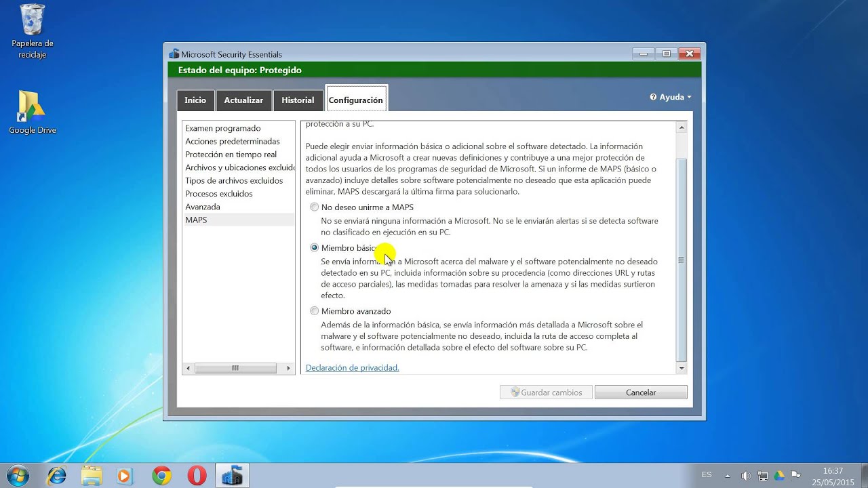Show hidden tray icons arrow

tap(728, 476)
